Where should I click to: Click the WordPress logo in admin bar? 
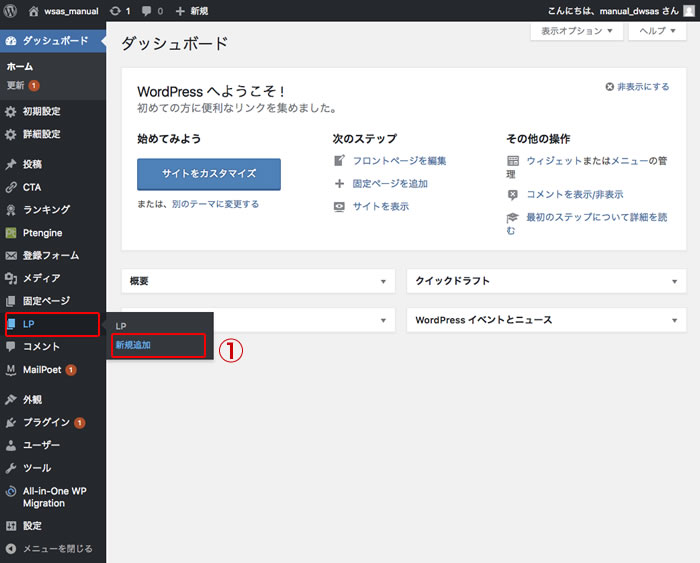coord(11,11)
